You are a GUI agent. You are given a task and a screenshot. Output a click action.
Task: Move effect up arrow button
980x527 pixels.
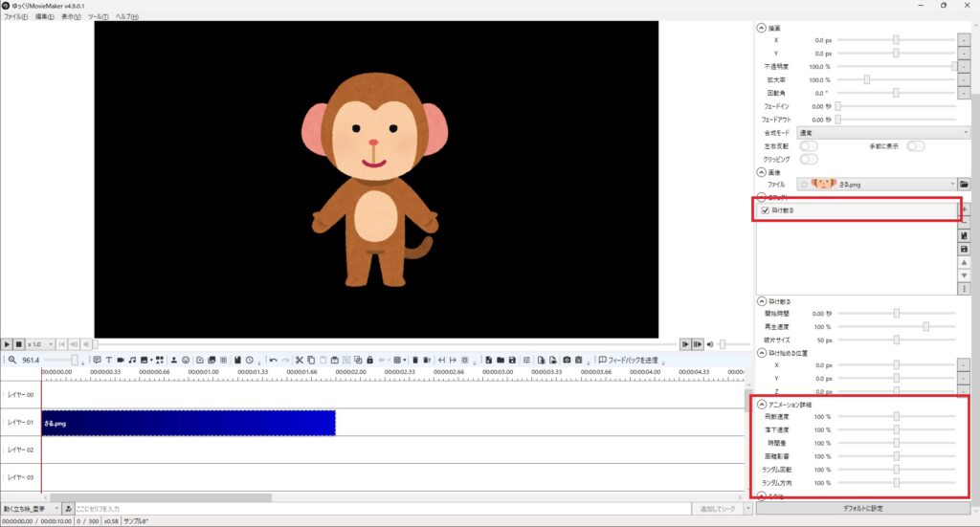964,262
